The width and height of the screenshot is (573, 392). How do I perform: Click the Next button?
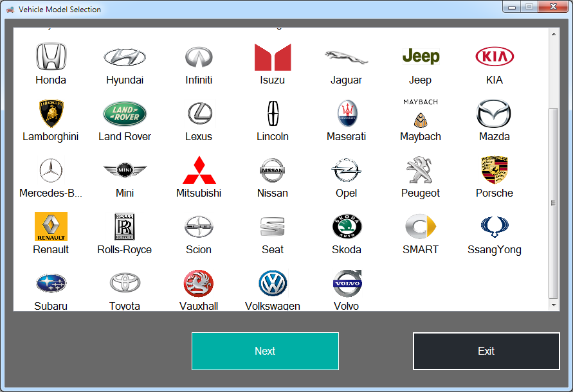(266, 351)
